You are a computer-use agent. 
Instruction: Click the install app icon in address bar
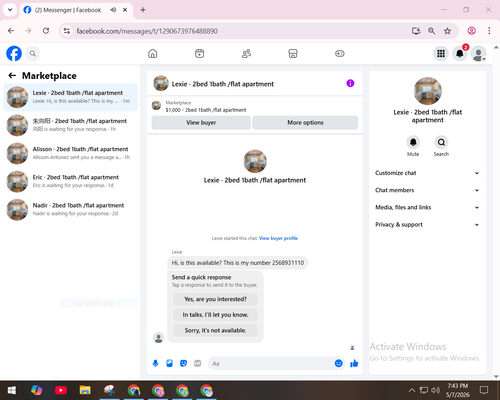[416, 31]
